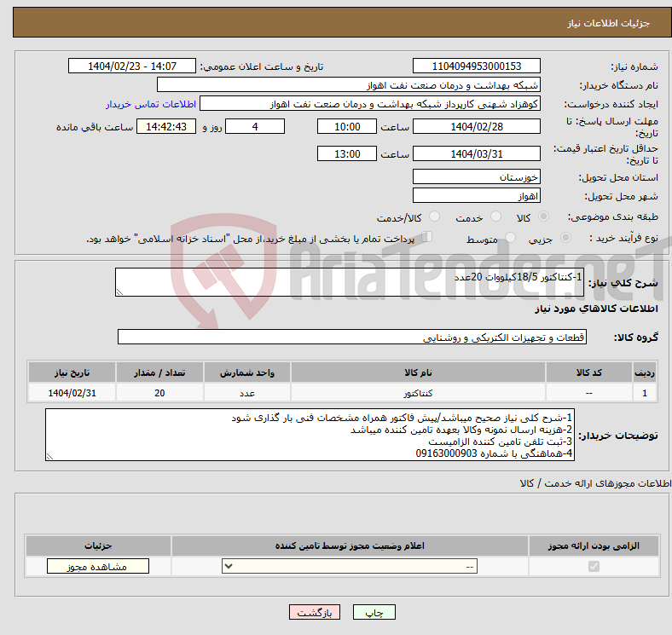Click the استان محل تحویل field

point(476,176)
